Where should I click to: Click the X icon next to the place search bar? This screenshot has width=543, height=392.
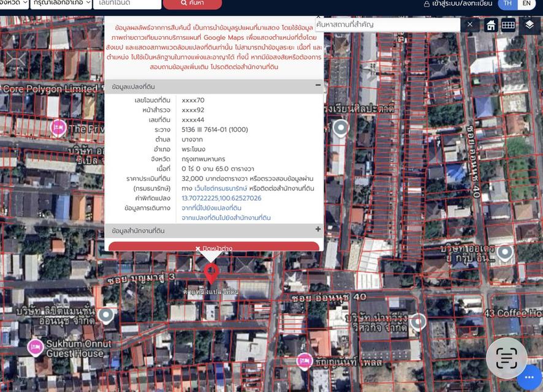[470, 24]
